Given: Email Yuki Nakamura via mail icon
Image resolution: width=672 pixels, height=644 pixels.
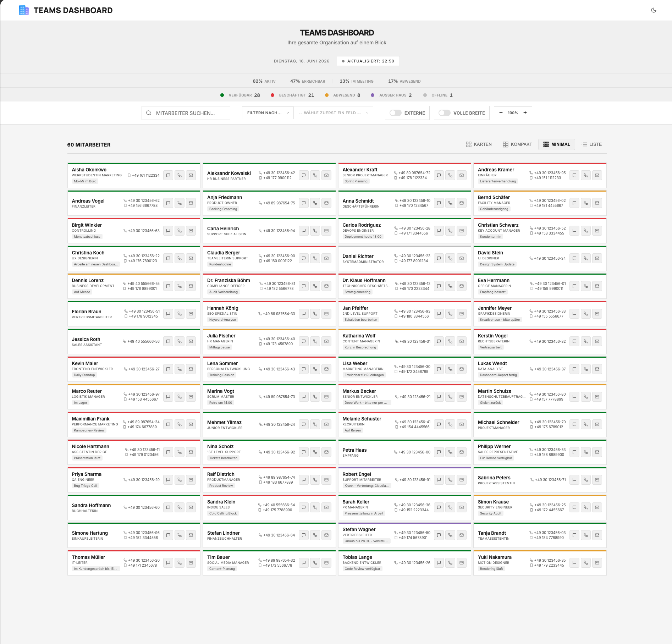Looking at the screenshot, I should (x=597, y=563).
